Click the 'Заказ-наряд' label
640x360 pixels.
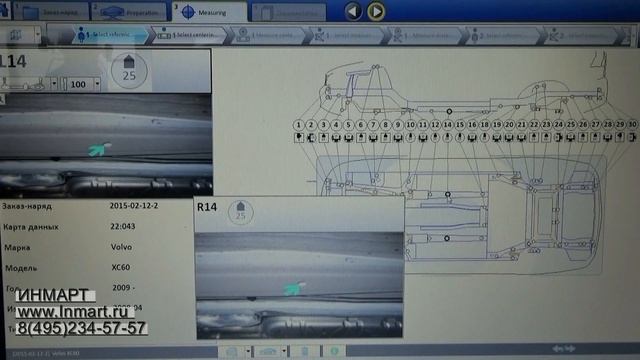27,206
